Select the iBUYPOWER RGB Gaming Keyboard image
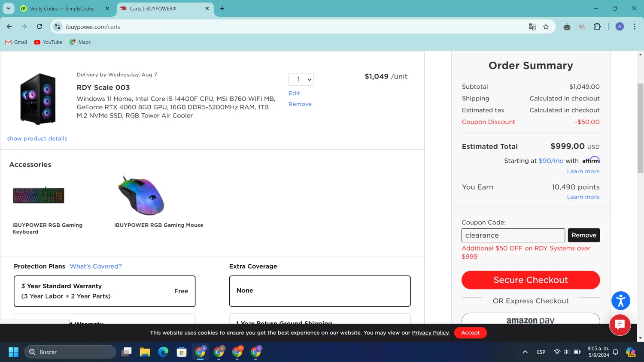The width and height of the screenshot is (644, 362). (x=39, y=196)
